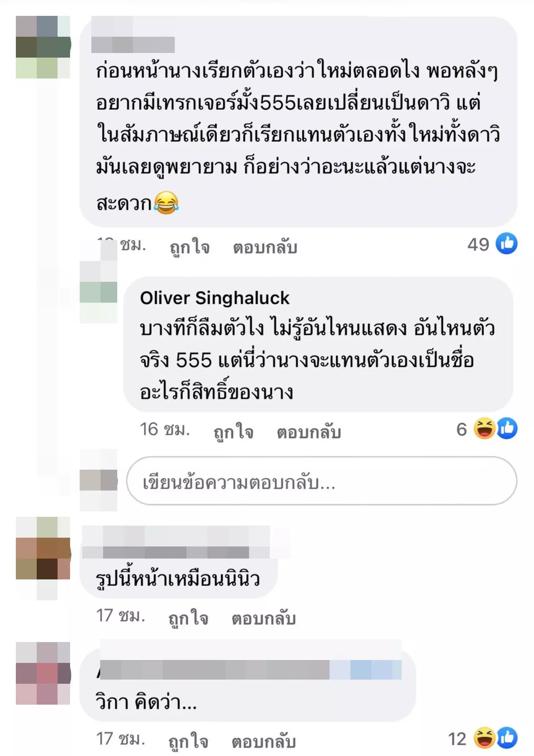Click the laughing reaction icon beside 12
The height and width of the screenshot is (756, 534).
point(484,738)
